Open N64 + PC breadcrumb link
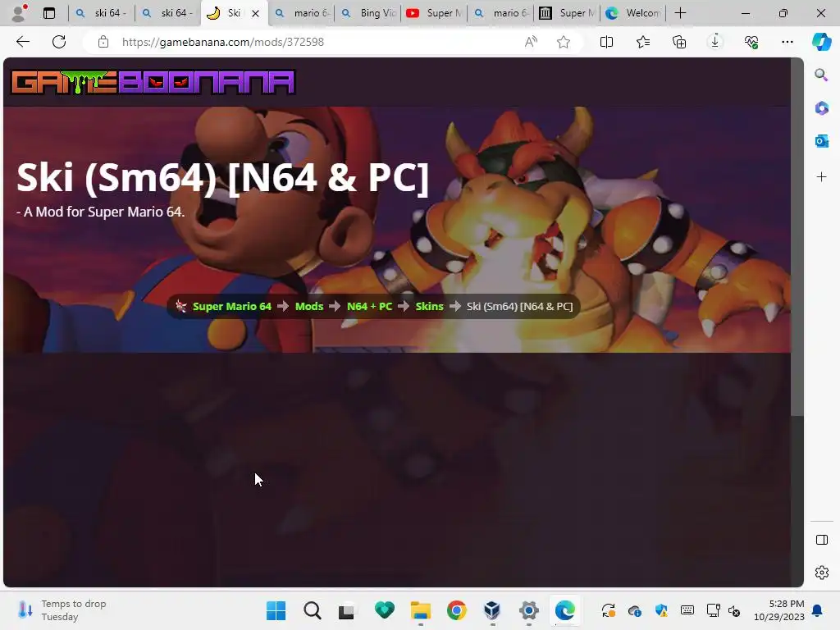The height and width of the screenshot is (630, 840). [370, 307]
